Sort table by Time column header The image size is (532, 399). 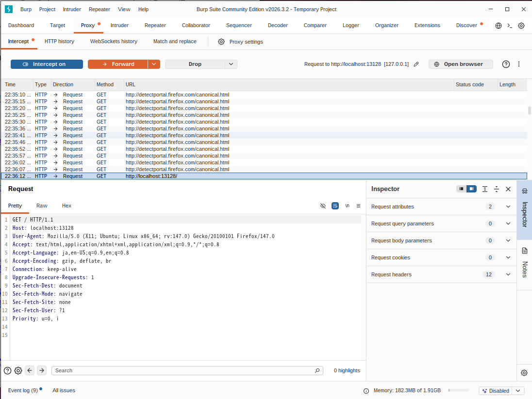pos(17,84)
